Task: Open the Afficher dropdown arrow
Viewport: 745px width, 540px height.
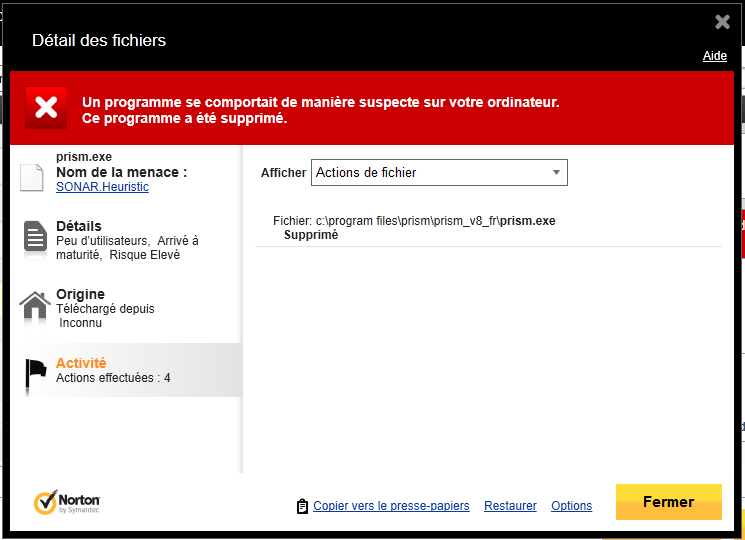Action: pyautogui.click(x=556, y=173)
